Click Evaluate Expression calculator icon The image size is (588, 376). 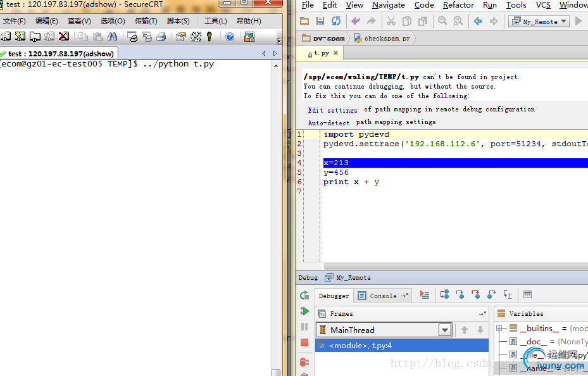[527, 295]
